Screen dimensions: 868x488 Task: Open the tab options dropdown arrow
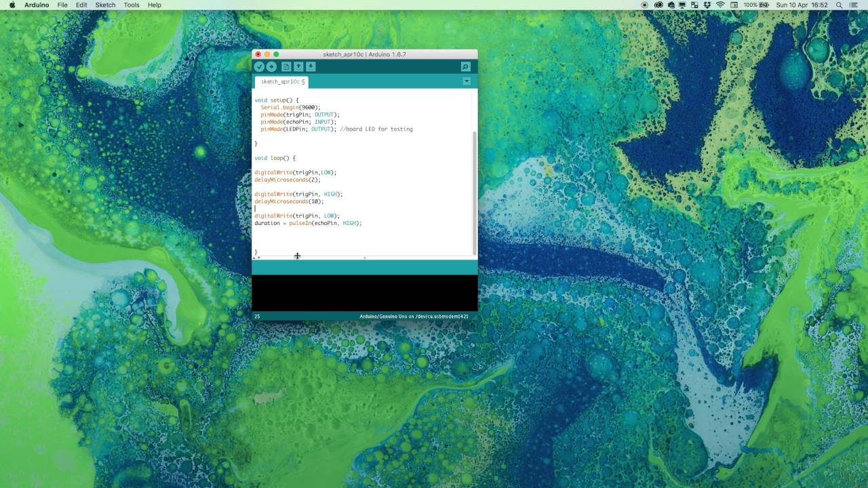click(x=467, y=81)
